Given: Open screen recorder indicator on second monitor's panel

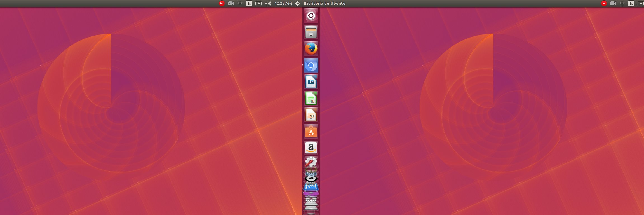Looking at the screenshot, I should pyautogui.click(x=613, y=3).
